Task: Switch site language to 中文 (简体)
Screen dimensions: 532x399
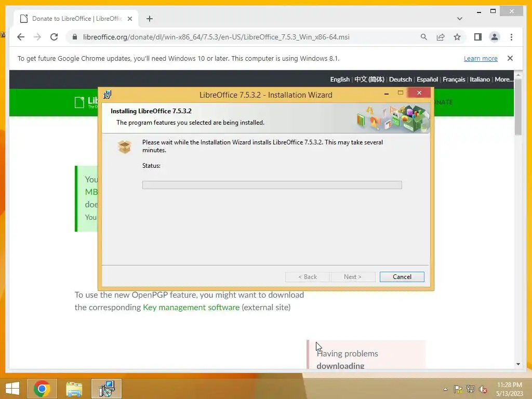Action: pos(369,79)
